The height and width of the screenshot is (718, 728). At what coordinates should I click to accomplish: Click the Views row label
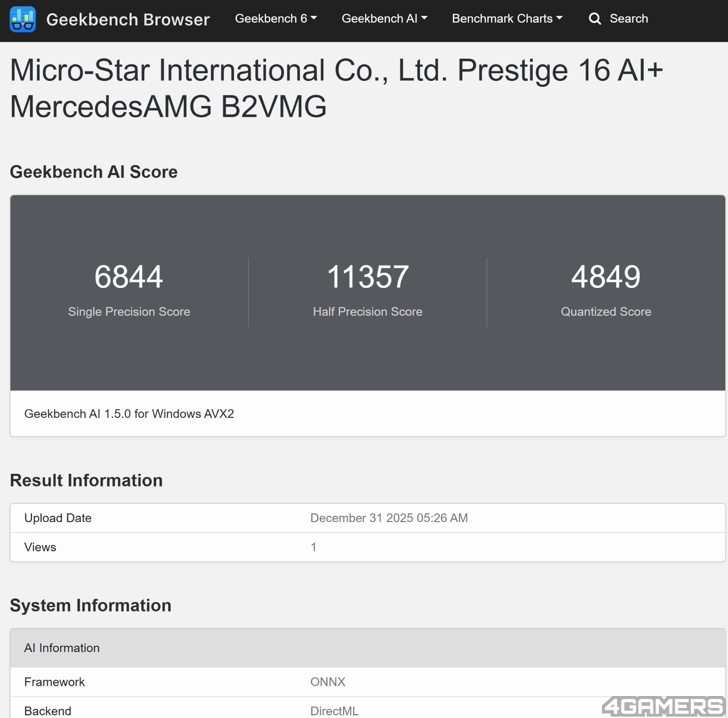[40, 547]
